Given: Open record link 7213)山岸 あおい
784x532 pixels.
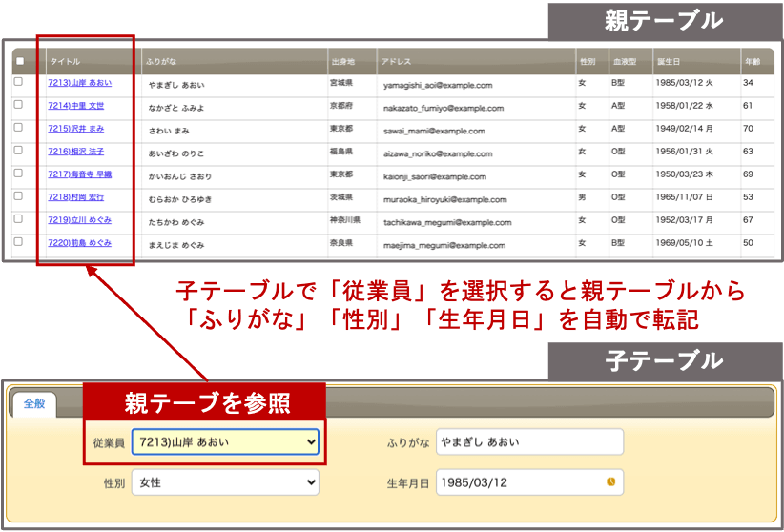Looking at the screenshot, I should pos(79,83).
